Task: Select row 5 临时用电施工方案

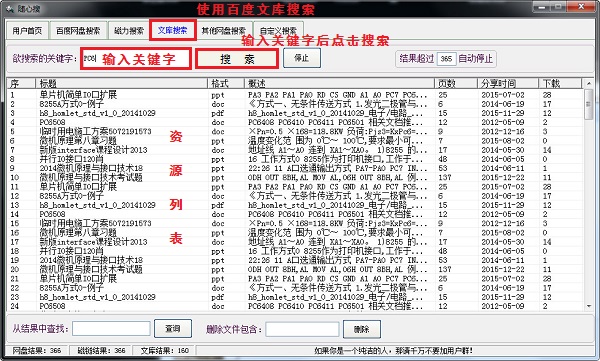Action: (x=295, y=131)
